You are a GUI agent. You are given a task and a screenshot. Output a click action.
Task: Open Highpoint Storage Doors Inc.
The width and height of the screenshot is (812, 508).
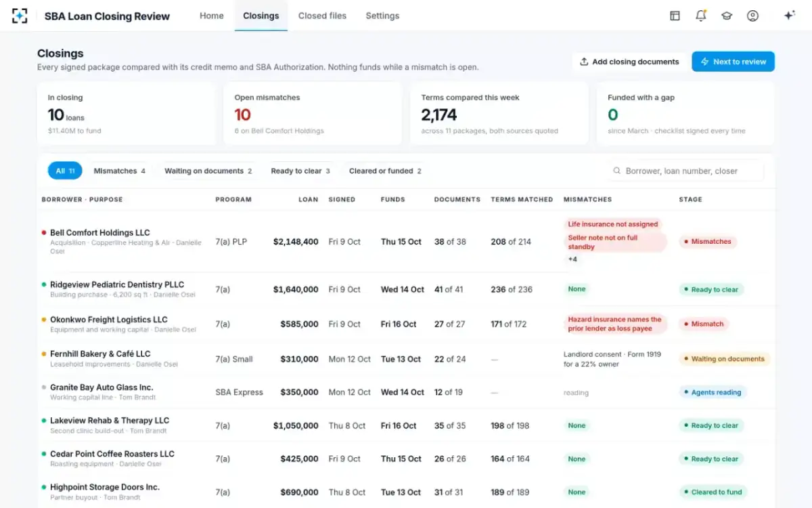click(x=406, y=492)
